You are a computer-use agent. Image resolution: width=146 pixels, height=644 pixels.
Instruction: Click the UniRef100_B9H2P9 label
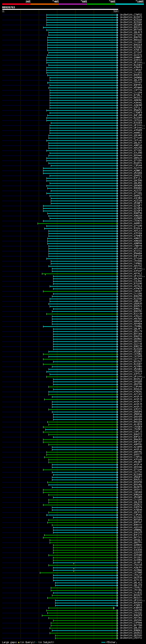pos(131,615)
